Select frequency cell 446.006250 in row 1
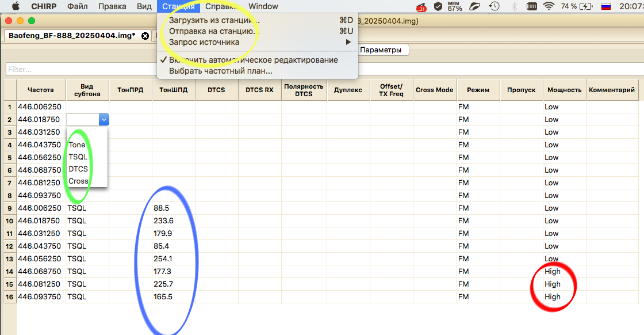This screenshot has width=644, height=335. (41, 107)
